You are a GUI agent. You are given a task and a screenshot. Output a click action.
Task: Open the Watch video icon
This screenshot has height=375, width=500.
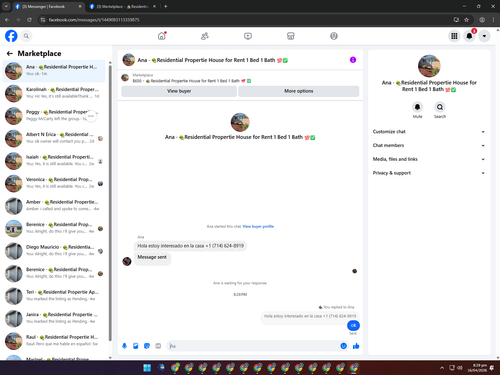pos(248,36)
